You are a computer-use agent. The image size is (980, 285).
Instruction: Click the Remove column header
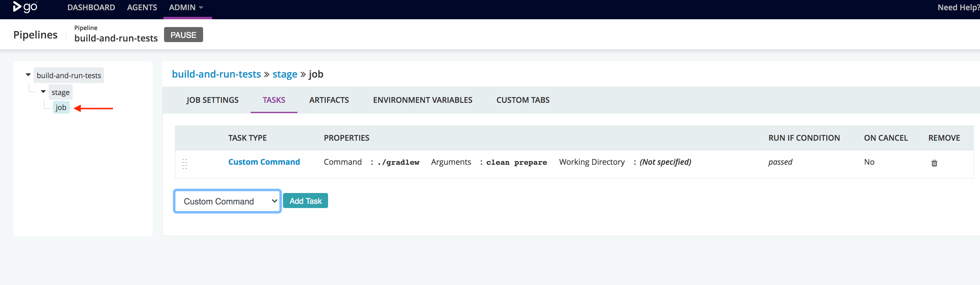[944, 138]
